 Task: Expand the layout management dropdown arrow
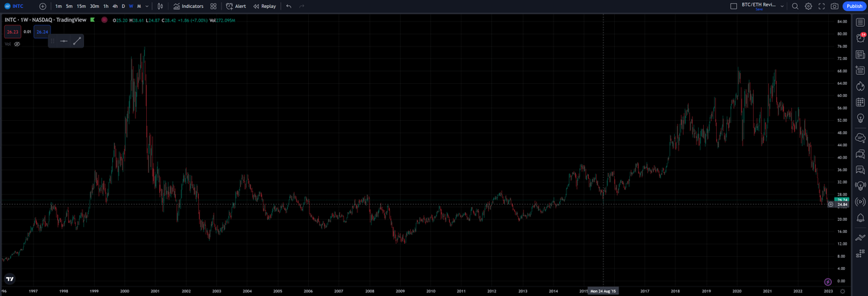[783, 6]
